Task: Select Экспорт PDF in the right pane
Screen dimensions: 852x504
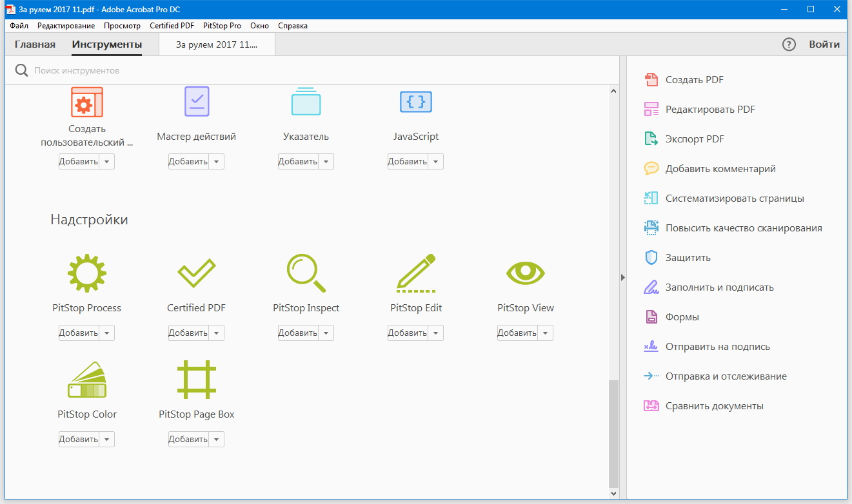Action: coord(684,139)
